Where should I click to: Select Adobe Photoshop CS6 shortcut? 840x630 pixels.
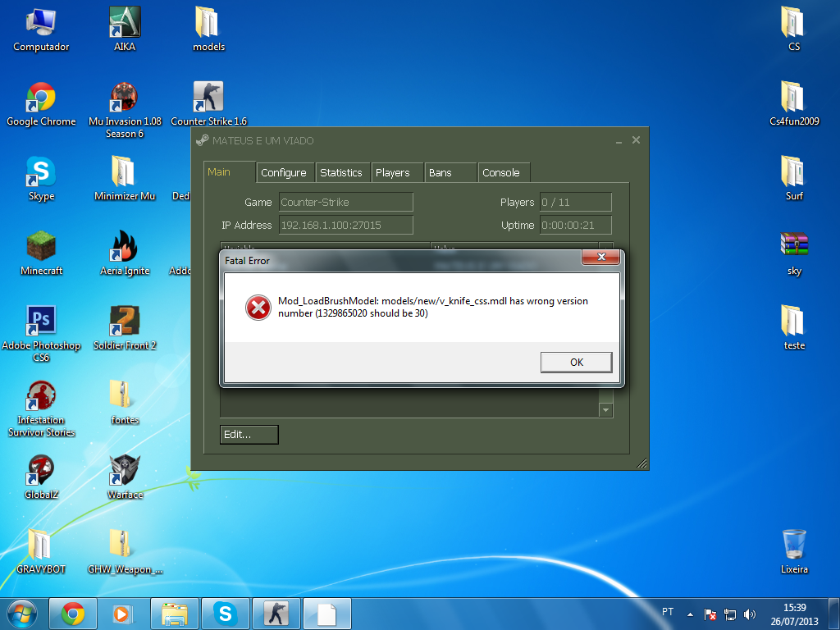tap(41, 322)
